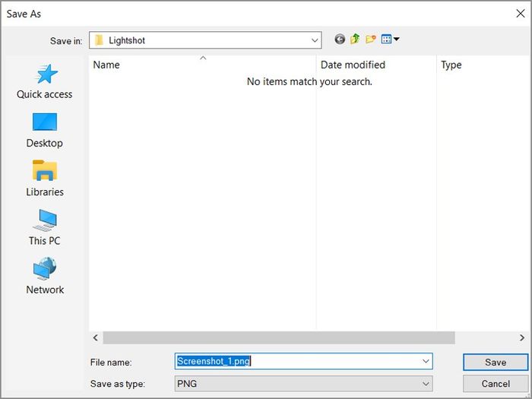Open the Save as type dropdown
The image size is (532, 399).
[426, 384]
